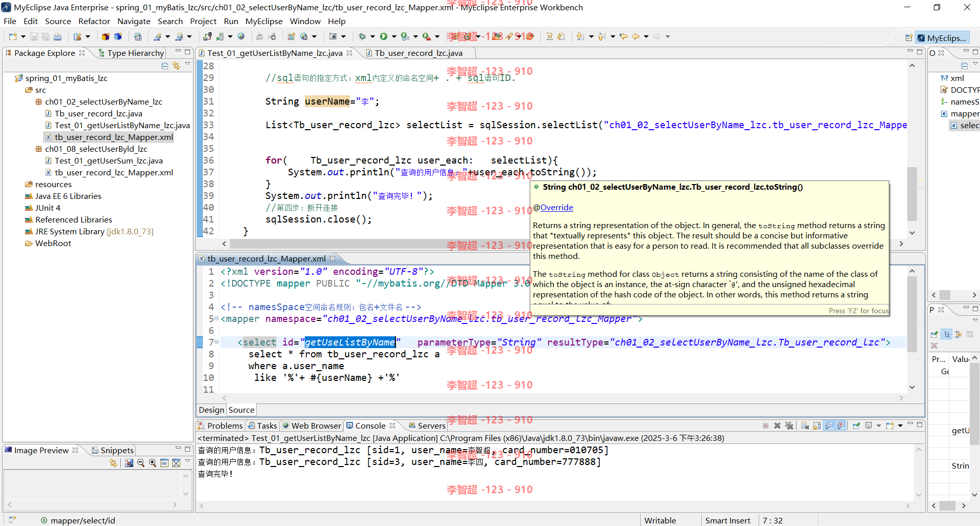Collapse all in Package Explorer
This screenshot has width=980, height=526.
[x=164, y=66]
